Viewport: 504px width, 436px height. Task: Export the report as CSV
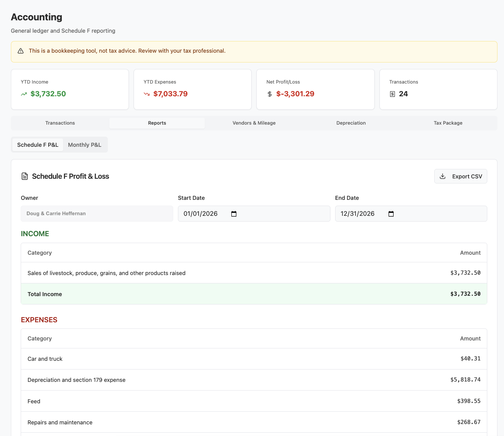pyautogui.click(x=460, y=176)
